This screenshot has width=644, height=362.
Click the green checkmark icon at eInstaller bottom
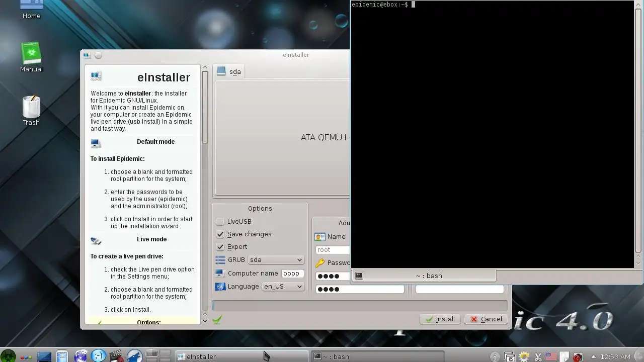[217, 319]
